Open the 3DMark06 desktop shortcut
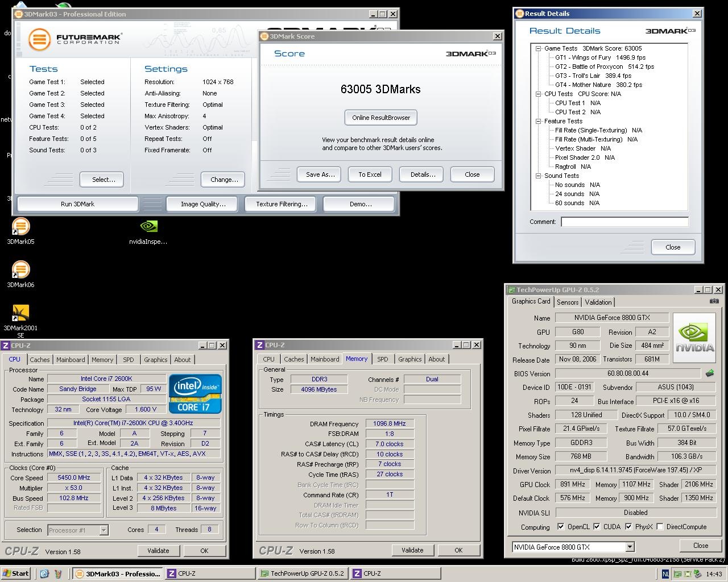This screenshot has height=582, width=728. tap(20, 271)
